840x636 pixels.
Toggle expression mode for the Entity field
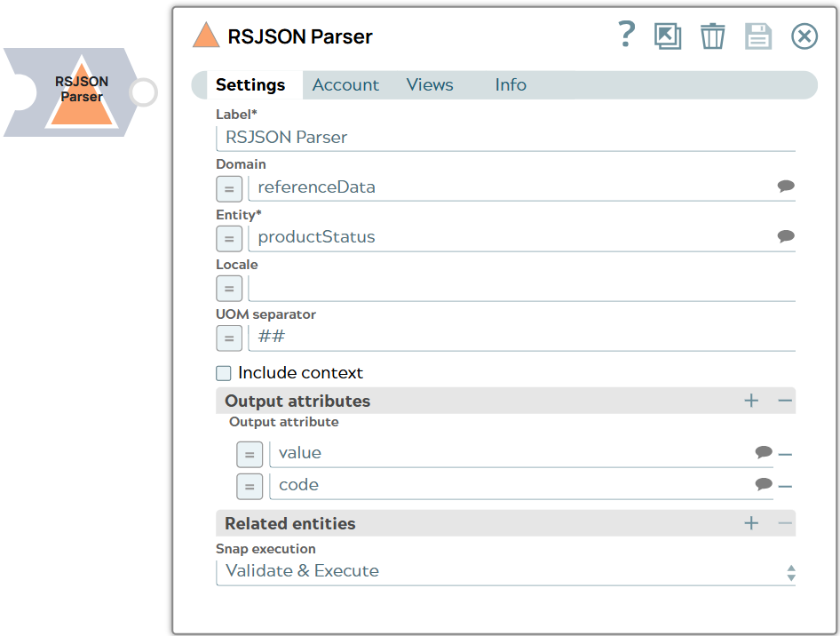pos(229,238)
